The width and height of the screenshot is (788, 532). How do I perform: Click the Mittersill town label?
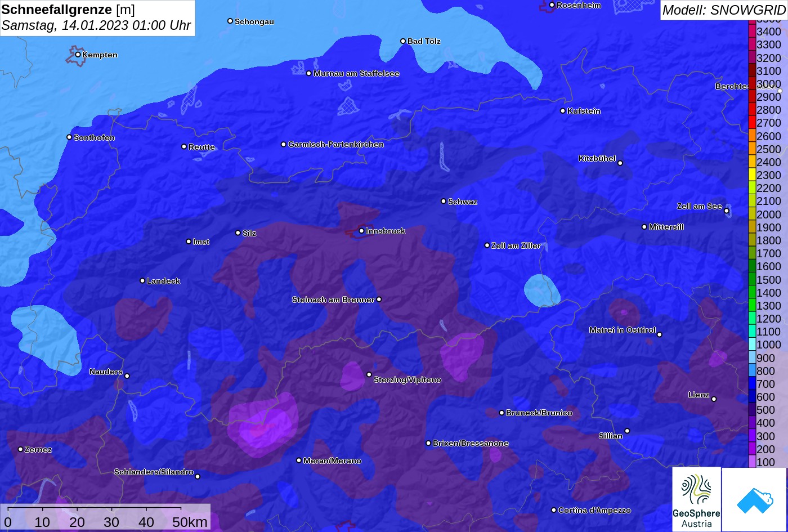(666, 227)
